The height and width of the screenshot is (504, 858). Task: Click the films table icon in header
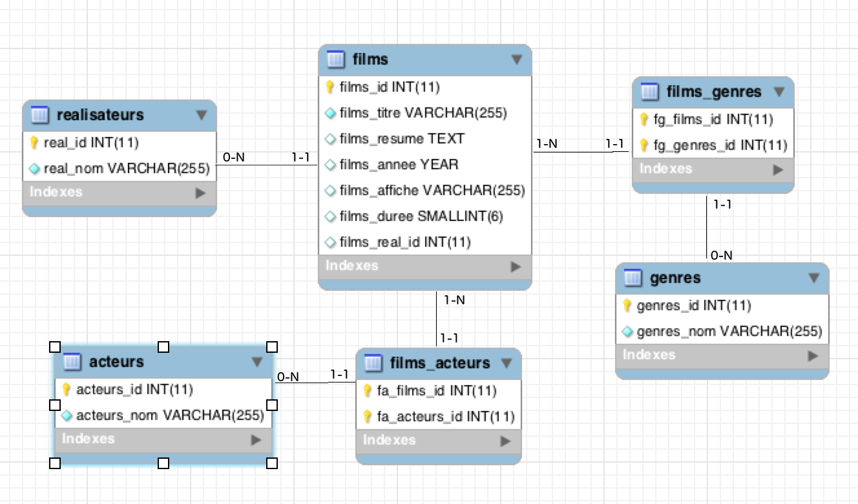click(x=335, y=59)
